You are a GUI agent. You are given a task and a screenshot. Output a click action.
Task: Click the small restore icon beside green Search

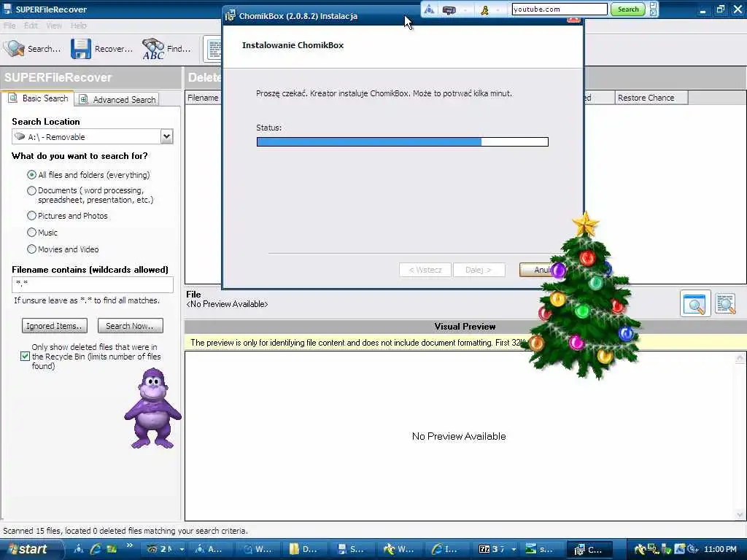[x=654, y=5]
